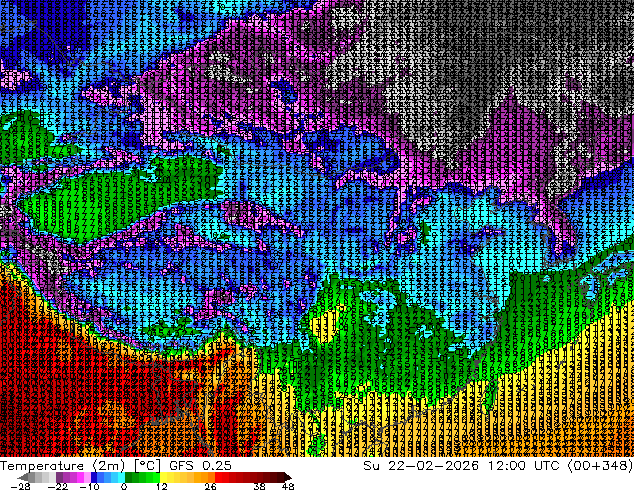634x490 pixels.
Task: Click the "12" legend value
Action: (x=162, y=486)
